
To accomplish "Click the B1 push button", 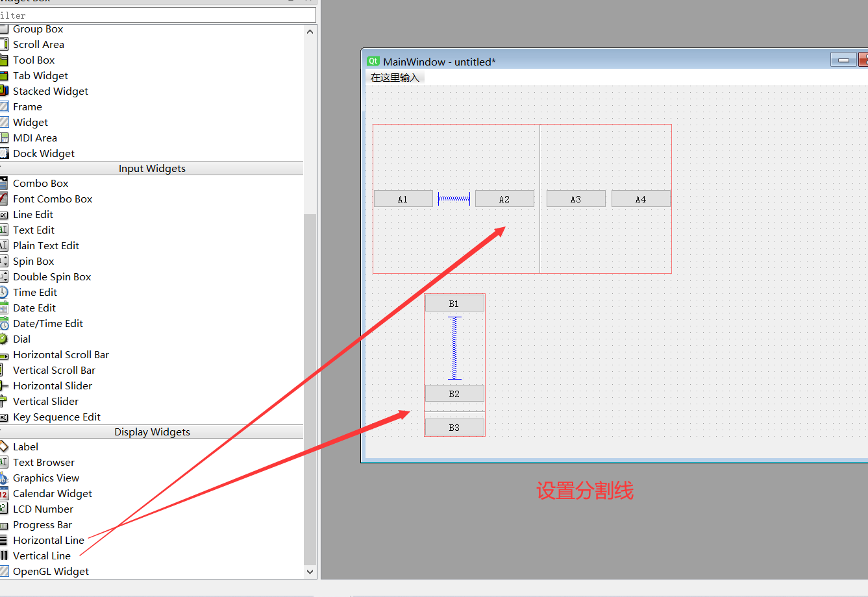I will (x=454, y=303).
